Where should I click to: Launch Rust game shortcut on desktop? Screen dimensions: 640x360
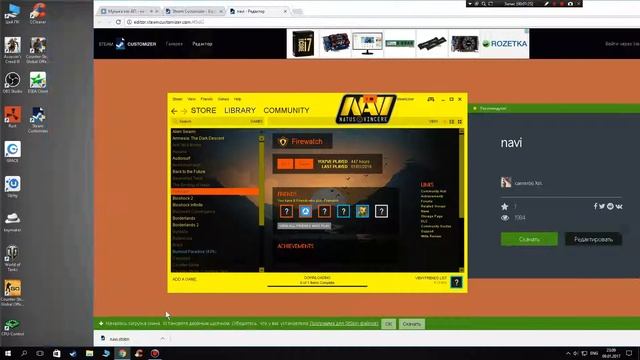(12, 117)
